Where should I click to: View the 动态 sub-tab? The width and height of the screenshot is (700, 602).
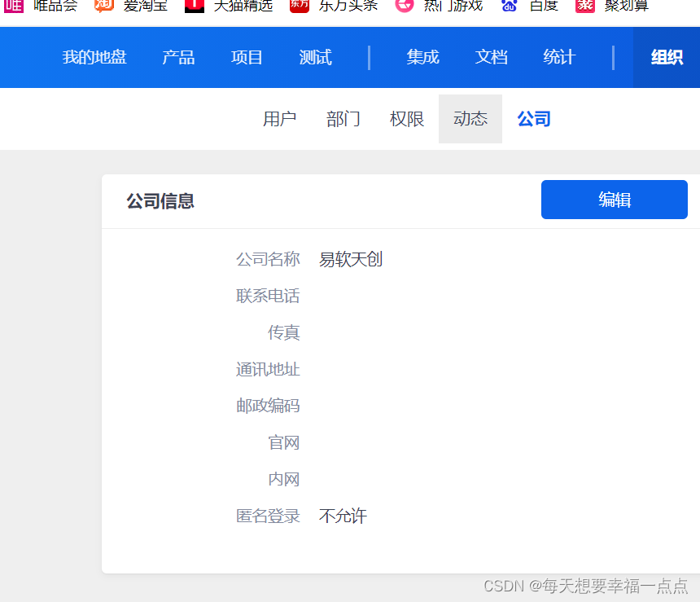coord(470,119)
